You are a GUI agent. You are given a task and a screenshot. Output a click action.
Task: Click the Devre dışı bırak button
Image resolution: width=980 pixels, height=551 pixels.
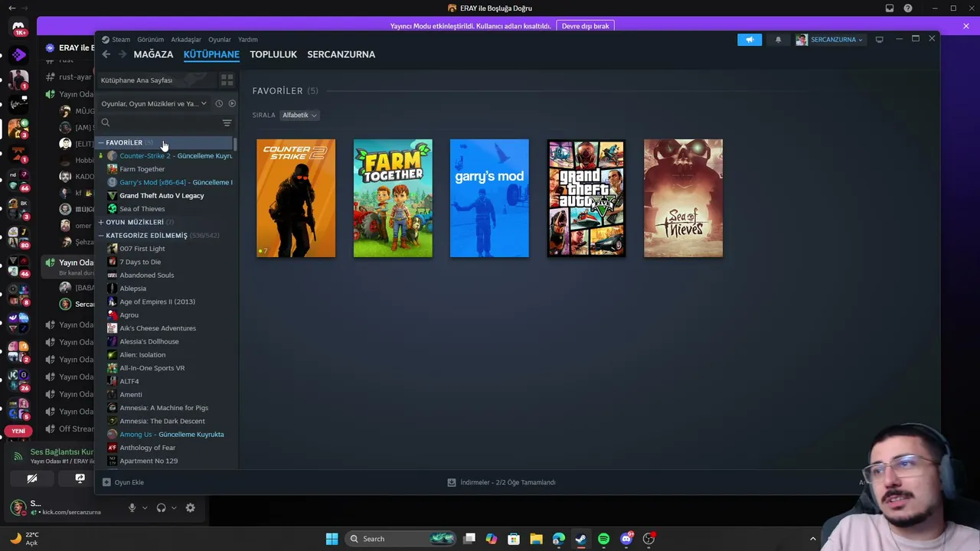tap(585, 26)
